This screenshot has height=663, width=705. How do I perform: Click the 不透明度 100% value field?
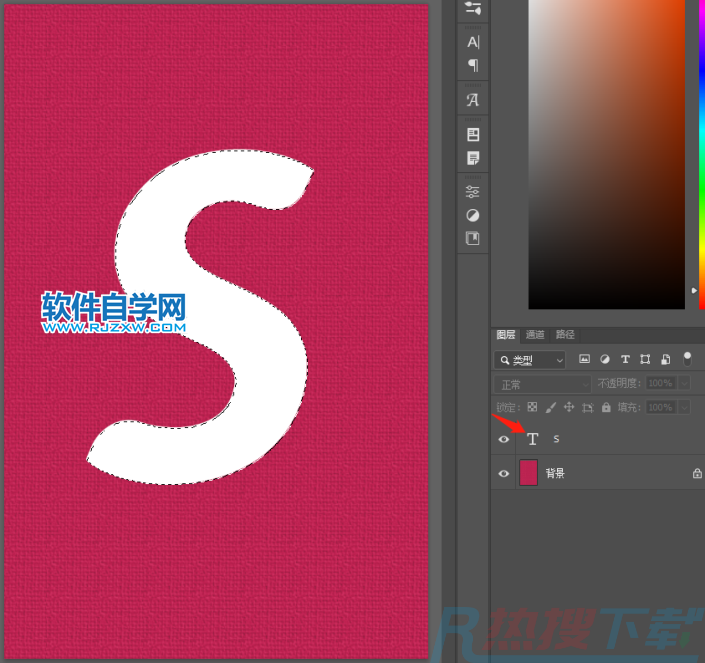(661, 383)
